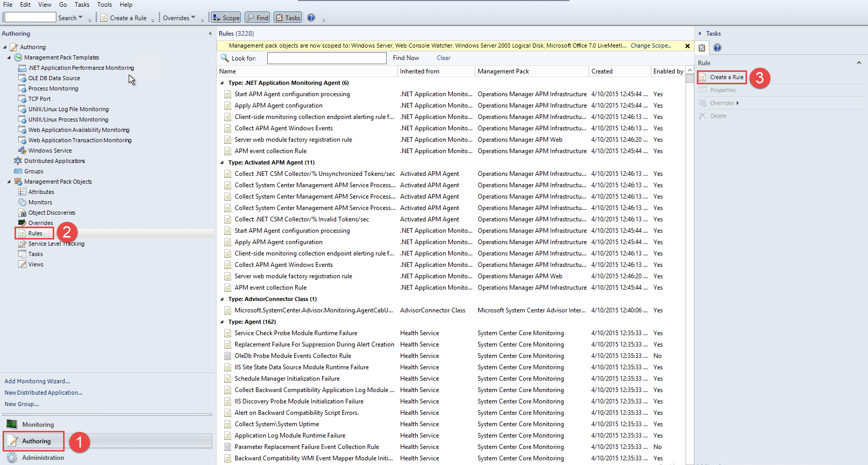Dismiss the yellow scope notification bar
868x465 pixels.
688,46
